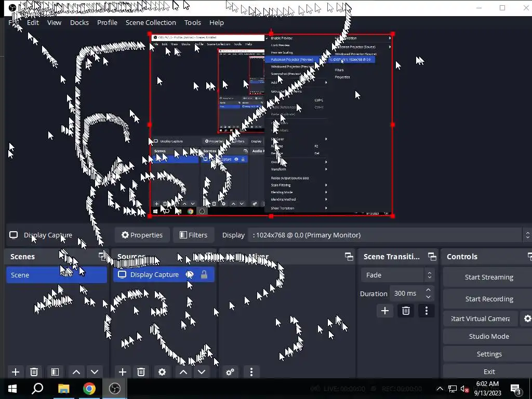This screenshot has height=399, width=532.
Task: Pop out the Scenes dock
Action: pyautogui.click(x=102, y=256)
